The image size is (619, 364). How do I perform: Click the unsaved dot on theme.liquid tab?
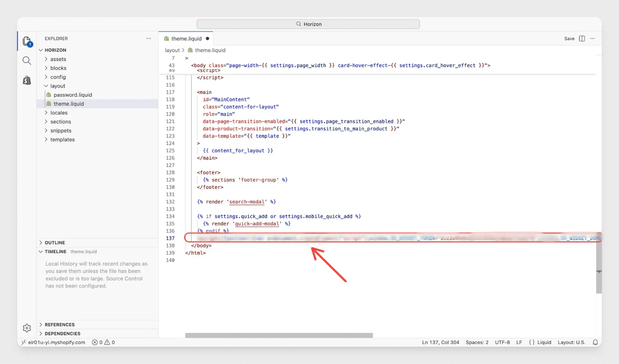[207, 39]
